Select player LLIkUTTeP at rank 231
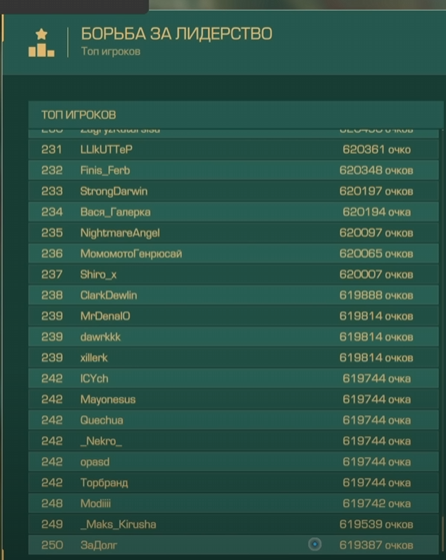This screenshot has width=446, height=560. pos(234,149)
